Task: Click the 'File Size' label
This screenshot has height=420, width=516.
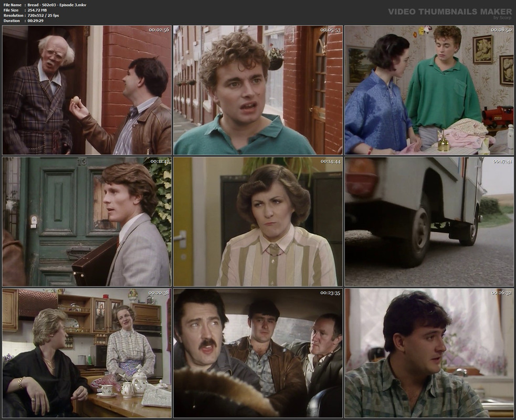Action: (11, 10)
